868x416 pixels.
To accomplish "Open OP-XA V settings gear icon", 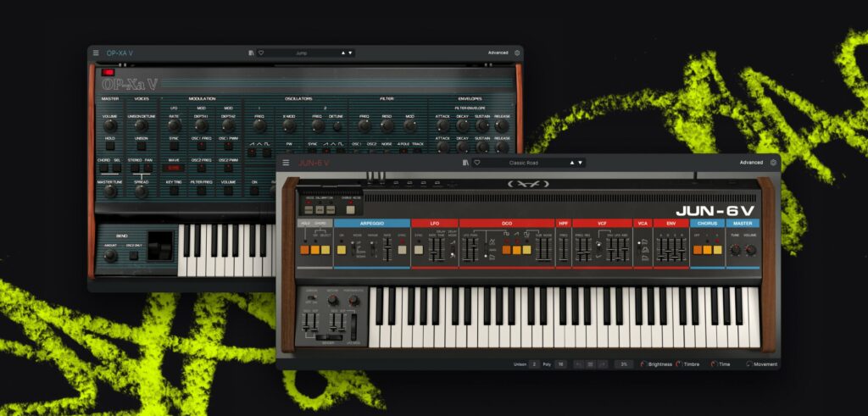I will pyautogui.click(x=517, y=53).
